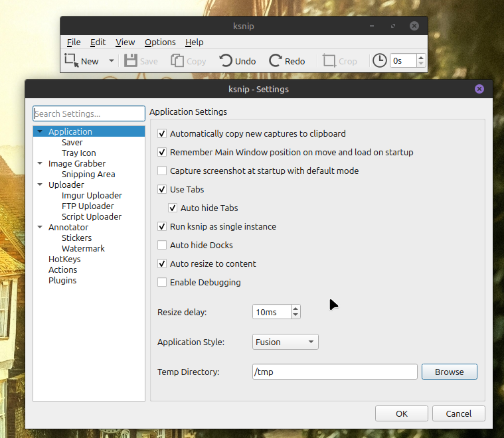Click the Temp Directory /tmp field

[x=335, y=372]
